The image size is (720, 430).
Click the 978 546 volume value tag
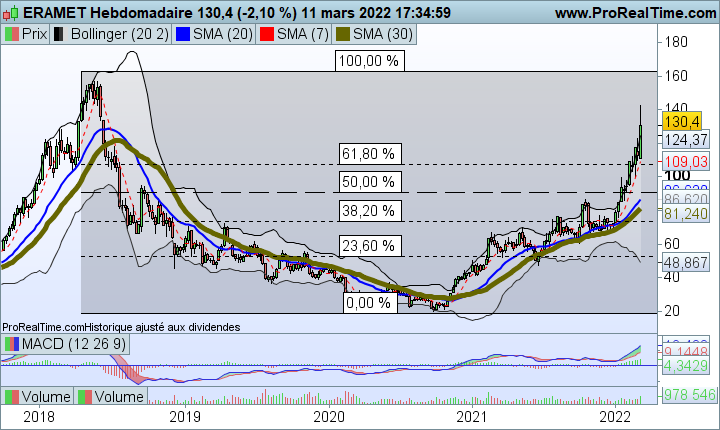(690, 395)
